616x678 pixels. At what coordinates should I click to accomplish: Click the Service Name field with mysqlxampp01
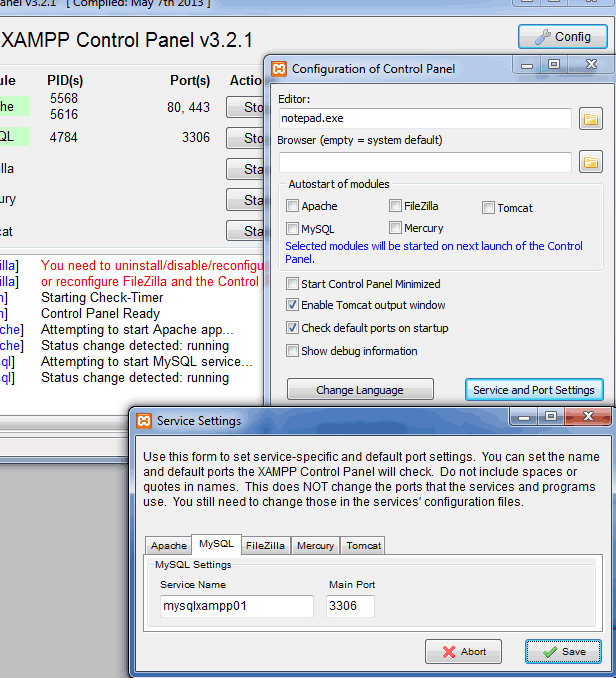(236, 606)
